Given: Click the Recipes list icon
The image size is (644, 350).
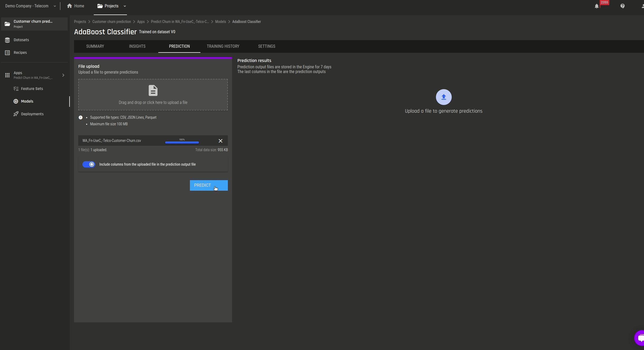Looking at the screenshot, I should (7, 52).
